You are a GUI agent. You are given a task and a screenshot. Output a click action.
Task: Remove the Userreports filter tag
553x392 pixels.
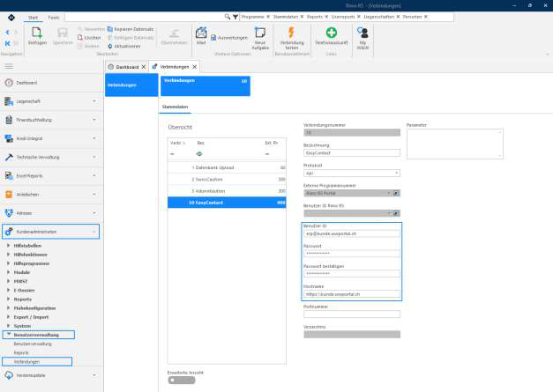click(x=359, y=17)
